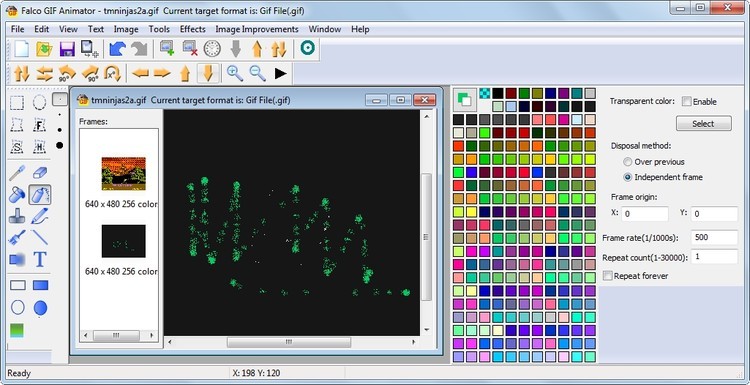Enable the transparent color checkbox
This screenshot has width=750, height=385.
coord(686,101)
